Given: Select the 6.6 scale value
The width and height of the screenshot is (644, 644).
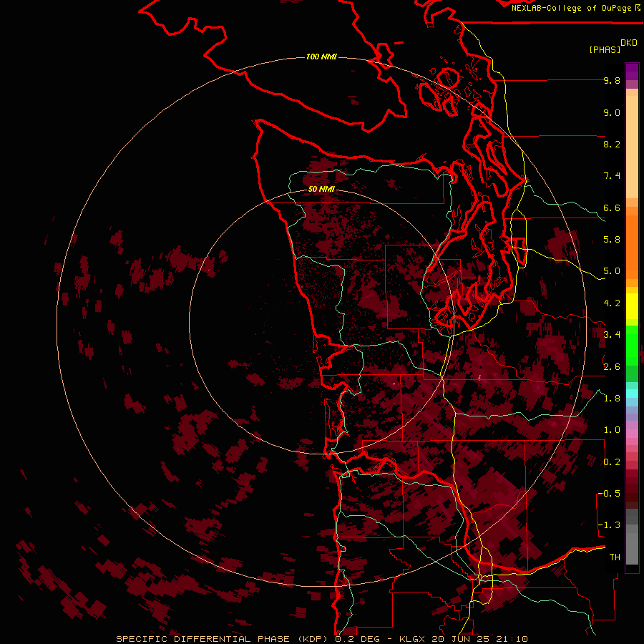Looking at the screenshot, I should (612, 208).
